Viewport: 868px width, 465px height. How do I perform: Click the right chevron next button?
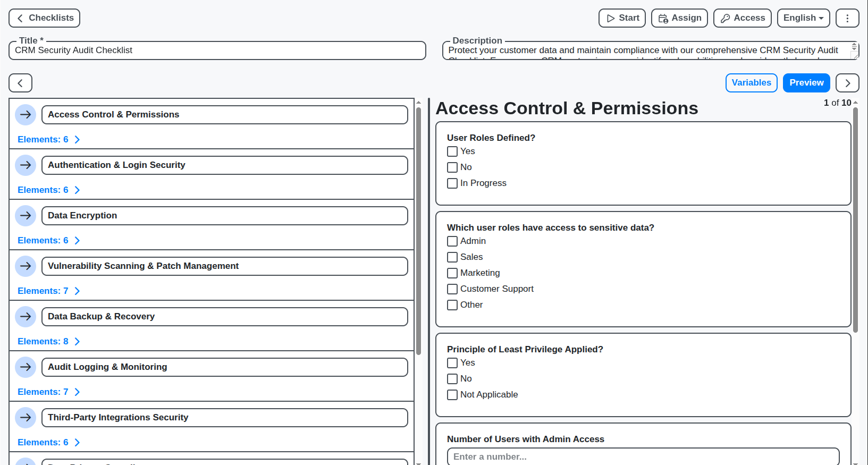pyautogui.click(x=848, y=83)
